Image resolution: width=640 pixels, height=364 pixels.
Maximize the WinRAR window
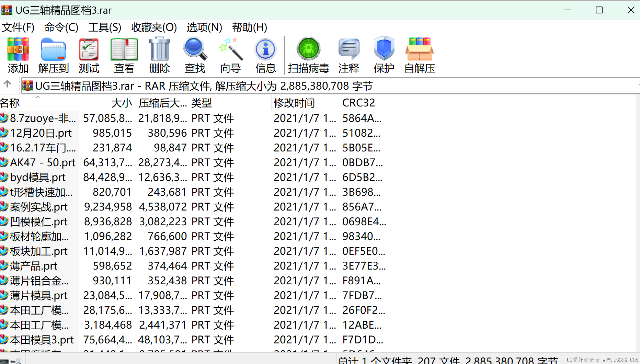599,10
